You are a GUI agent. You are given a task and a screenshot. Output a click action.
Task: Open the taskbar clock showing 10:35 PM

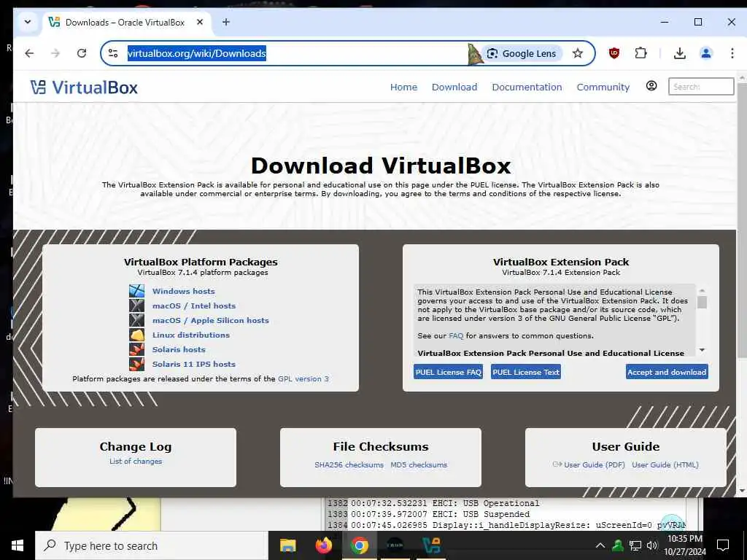coord(685,545)
